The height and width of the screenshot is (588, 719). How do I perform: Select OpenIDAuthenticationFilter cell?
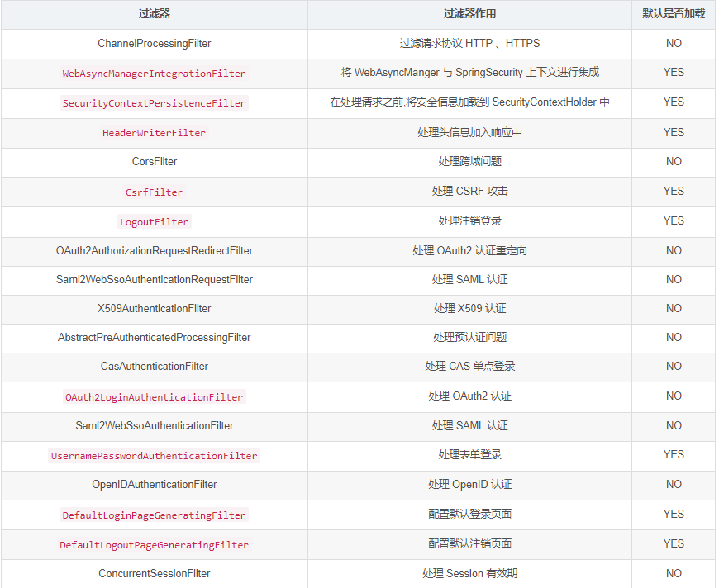click(x=154, y=485)
